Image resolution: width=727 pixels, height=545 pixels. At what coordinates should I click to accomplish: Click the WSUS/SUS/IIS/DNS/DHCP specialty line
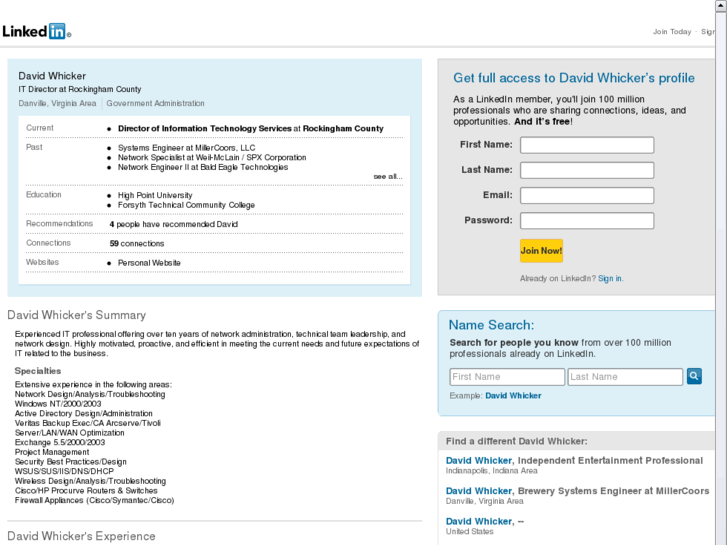(64, 471)
